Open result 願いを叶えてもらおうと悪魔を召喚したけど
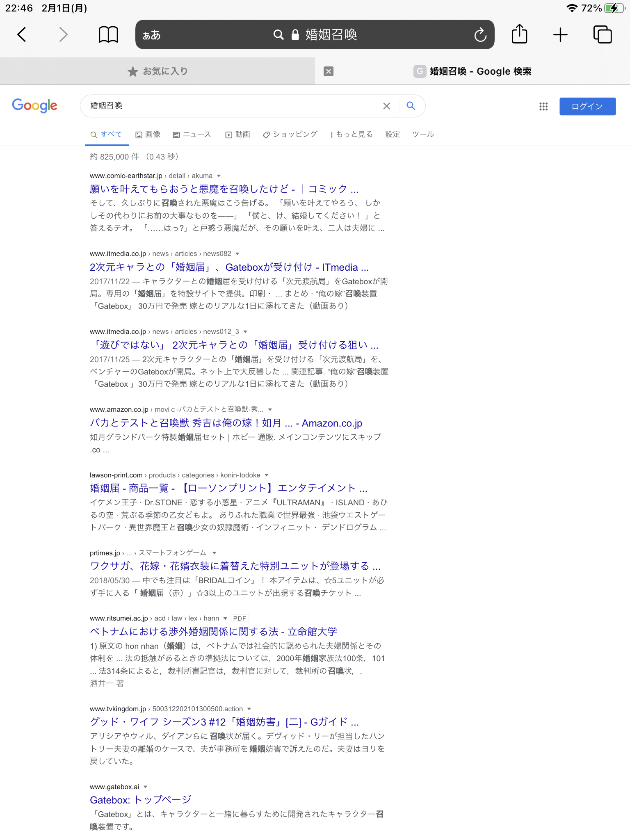Viewport: 630px width, 840px height. pos(224,189)
